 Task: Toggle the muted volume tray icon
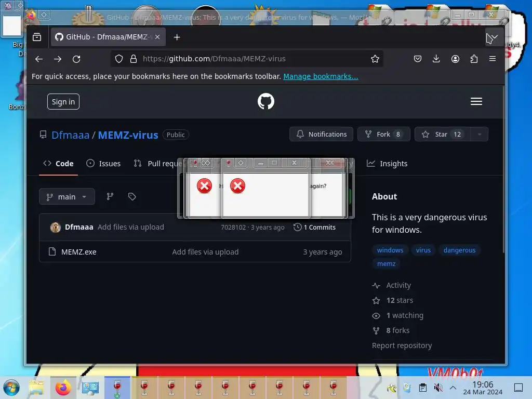438,388
